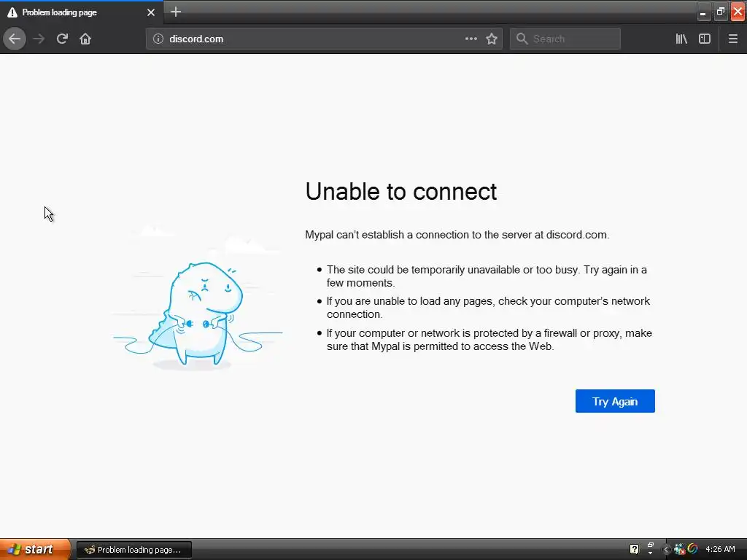The height and width of the screenshot is (560, 747).
Task: Open the Library bookshelf icon
Action: [681, 39]
